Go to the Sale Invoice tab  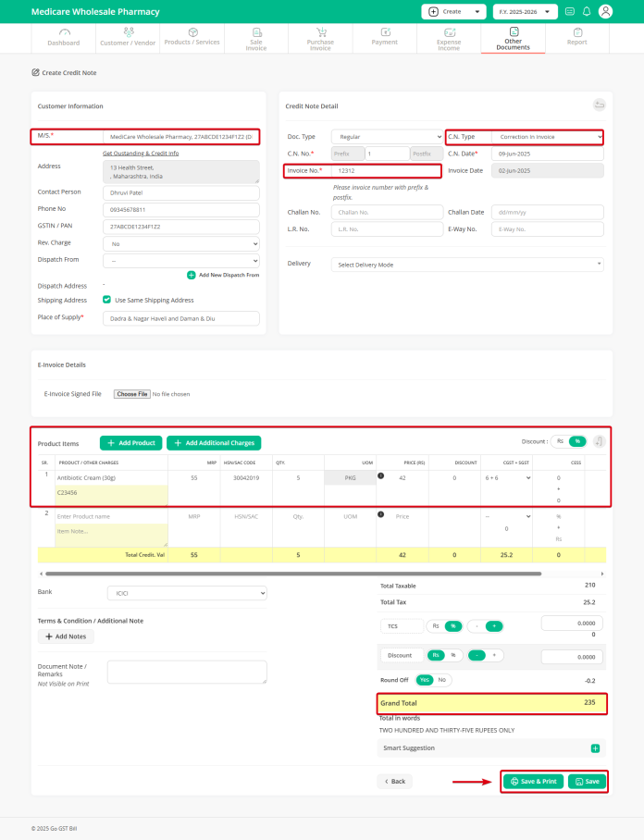point(255,38)
